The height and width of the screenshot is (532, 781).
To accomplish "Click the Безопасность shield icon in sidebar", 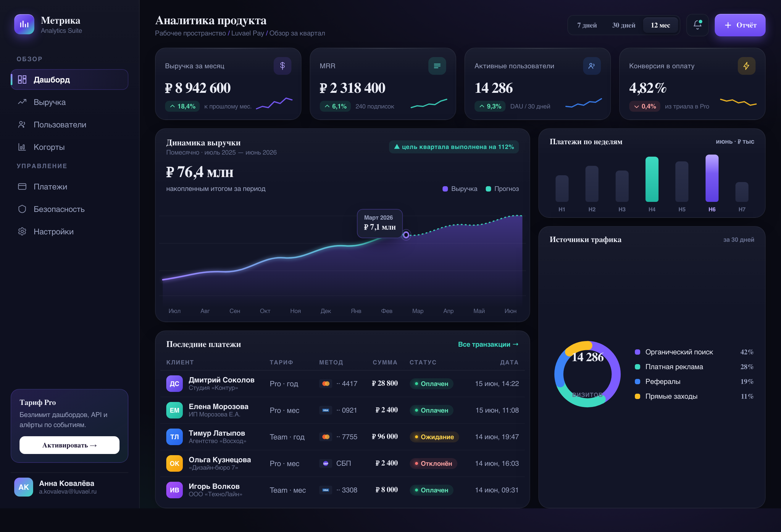I will point(22,209).
